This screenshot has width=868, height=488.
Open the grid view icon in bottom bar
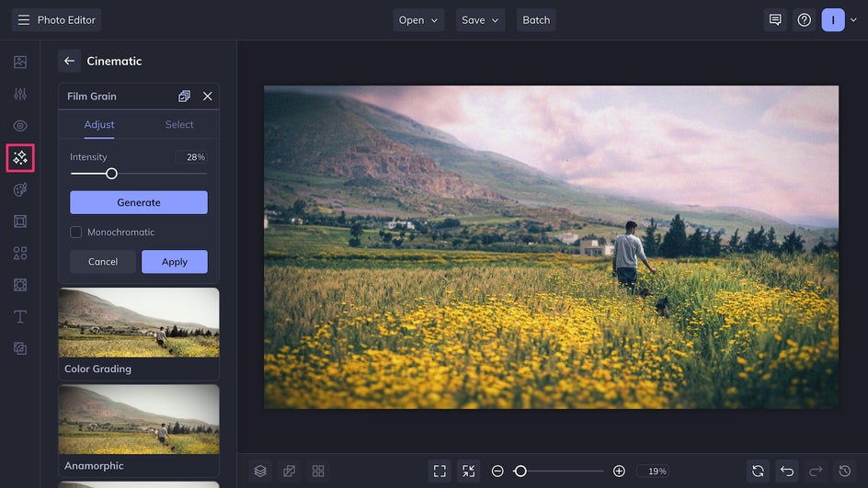pos(318,471)
